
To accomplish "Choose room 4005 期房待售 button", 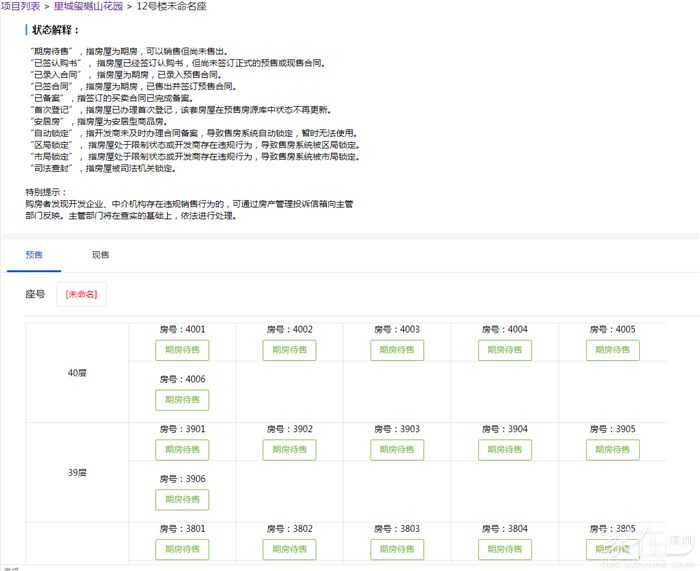I will [612, 350].
